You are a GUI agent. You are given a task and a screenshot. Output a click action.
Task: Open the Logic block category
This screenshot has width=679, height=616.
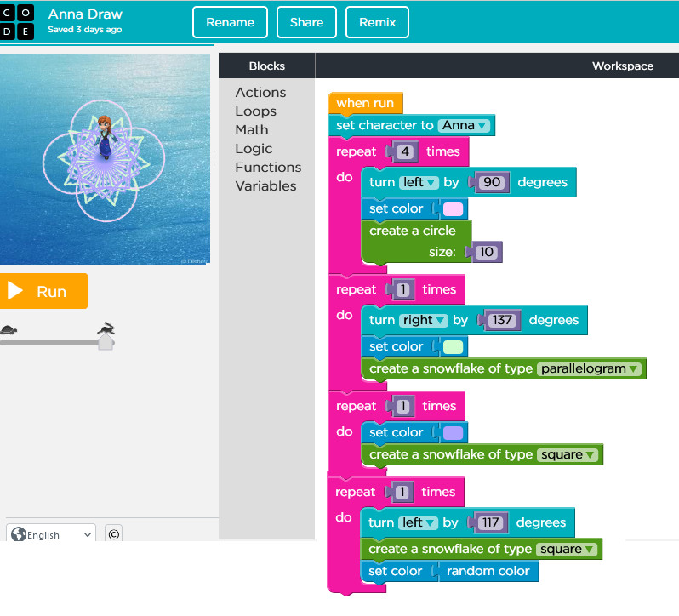click(x=254, y=149)
